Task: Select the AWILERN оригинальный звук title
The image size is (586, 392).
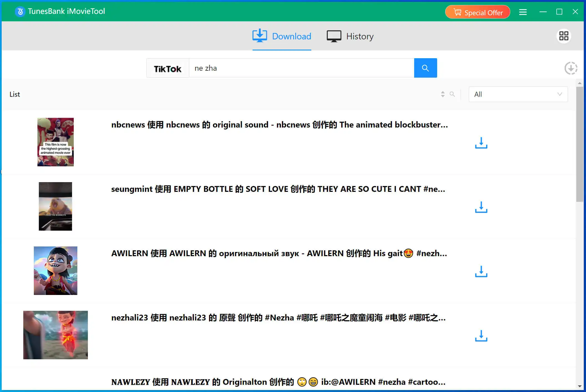Action: [279, 253]
